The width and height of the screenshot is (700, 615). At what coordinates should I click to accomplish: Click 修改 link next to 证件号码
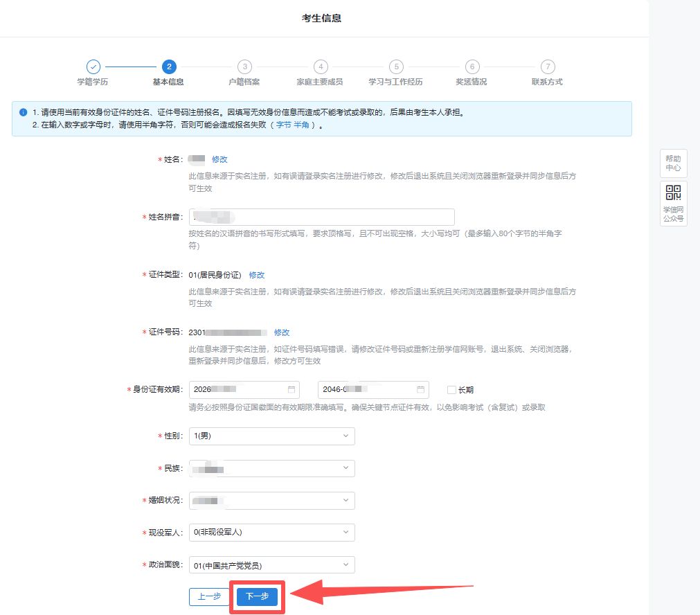[282, 332]
